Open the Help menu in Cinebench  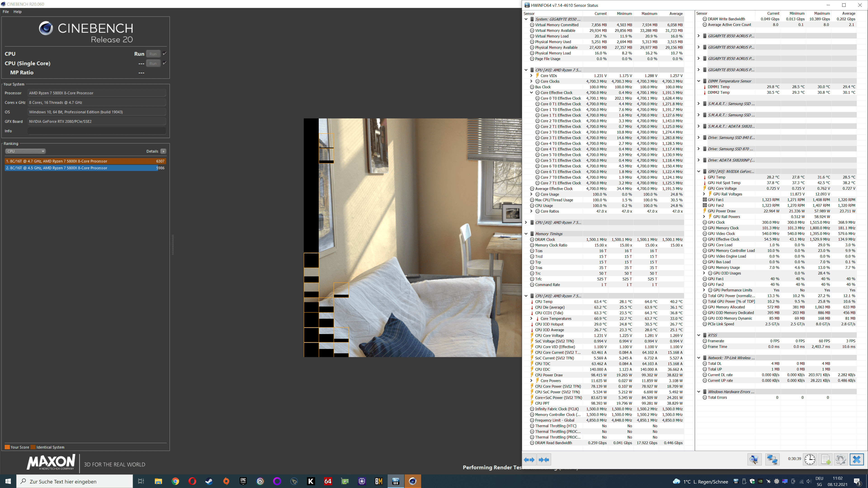tap(18, 12)
